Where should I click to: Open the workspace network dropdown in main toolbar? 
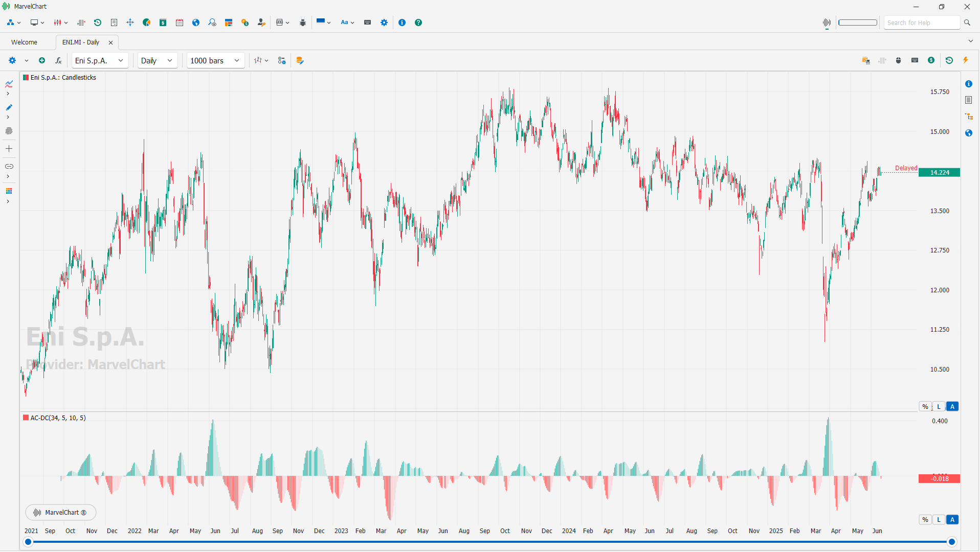(x=14, y=22)
